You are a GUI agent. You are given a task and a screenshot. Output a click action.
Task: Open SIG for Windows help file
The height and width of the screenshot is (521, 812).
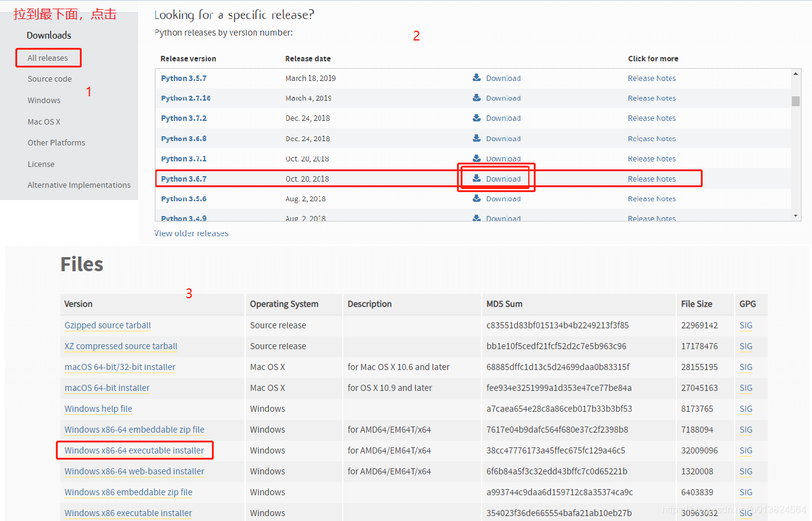point(746,409)
